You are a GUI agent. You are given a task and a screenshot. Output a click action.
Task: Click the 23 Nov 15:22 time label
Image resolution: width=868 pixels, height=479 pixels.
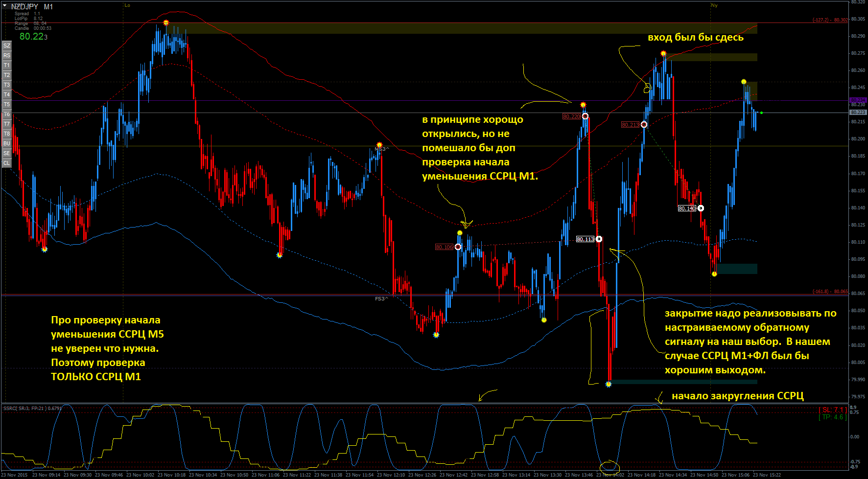(767, 475)
